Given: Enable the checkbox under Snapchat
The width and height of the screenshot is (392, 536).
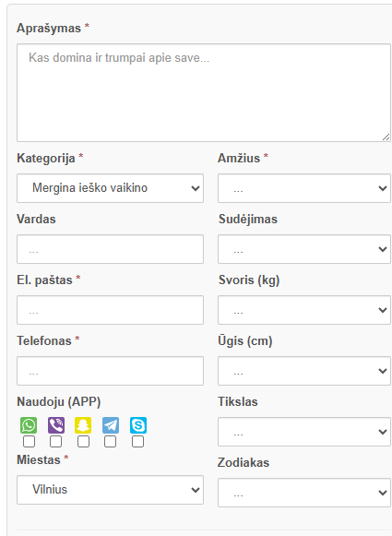Looking at the screenshot, I should pyautogui.click(x=83, y=442).
